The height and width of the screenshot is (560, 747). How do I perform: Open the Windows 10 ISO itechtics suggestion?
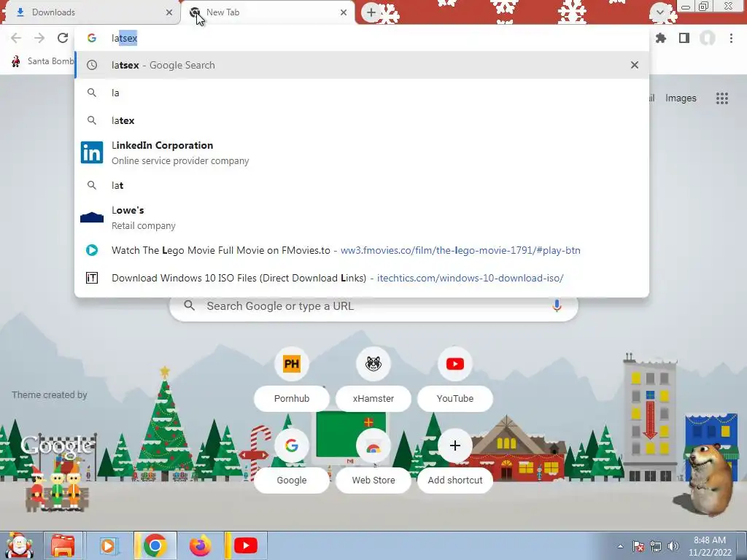point(362,278)
